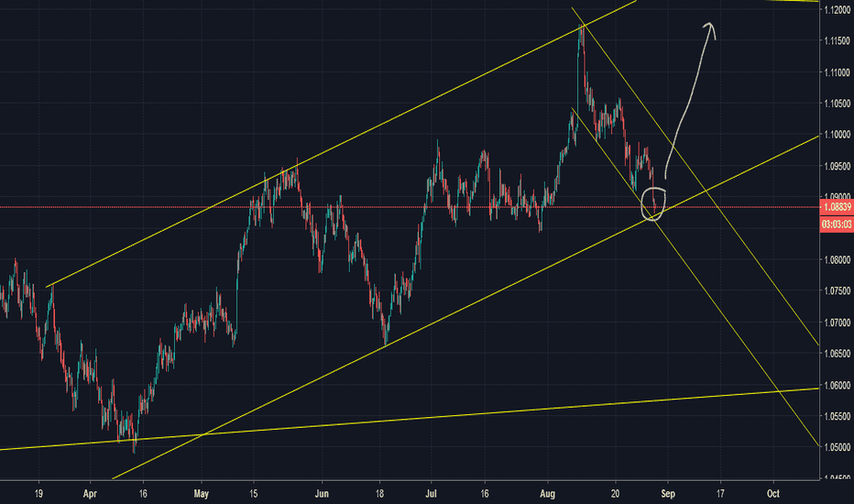Click the Apr label on time axis
The image size is (854, 504).
pyautogui.click(x=90, y=494)
